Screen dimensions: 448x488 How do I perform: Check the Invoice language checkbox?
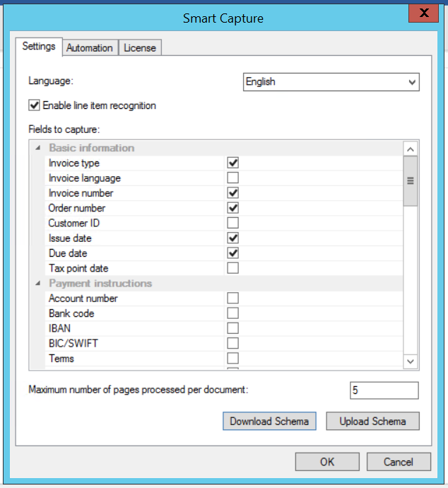[x=233, y=178]
